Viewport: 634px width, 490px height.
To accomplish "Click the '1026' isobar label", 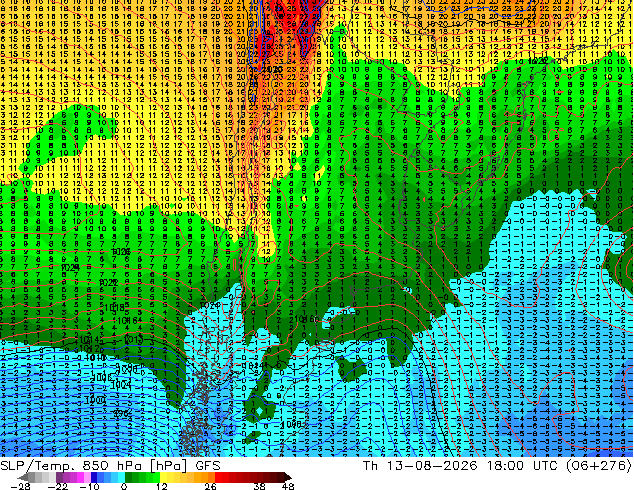I will tap(121, 251).
